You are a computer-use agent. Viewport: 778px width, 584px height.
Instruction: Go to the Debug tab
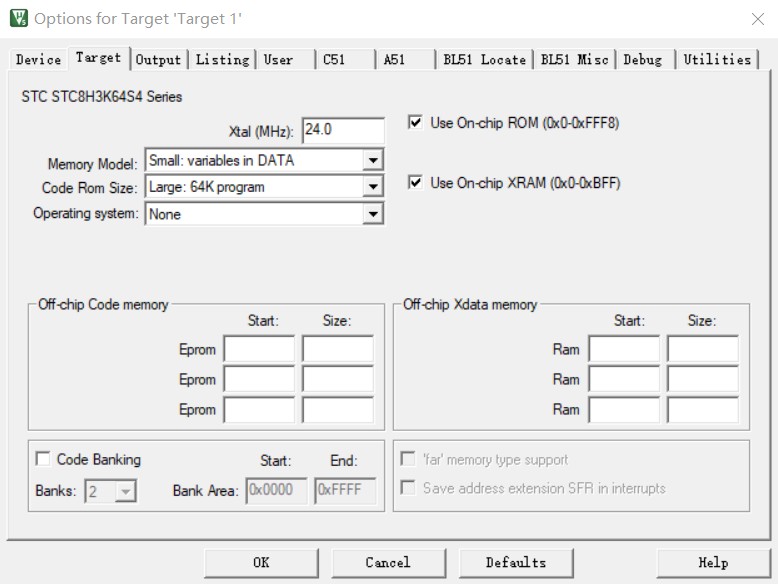642,60
